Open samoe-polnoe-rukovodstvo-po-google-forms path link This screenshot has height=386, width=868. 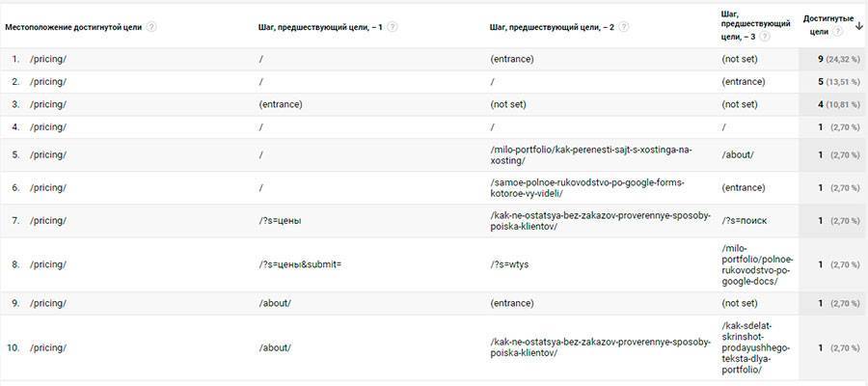pyautogui.click(x=588, y=188)
